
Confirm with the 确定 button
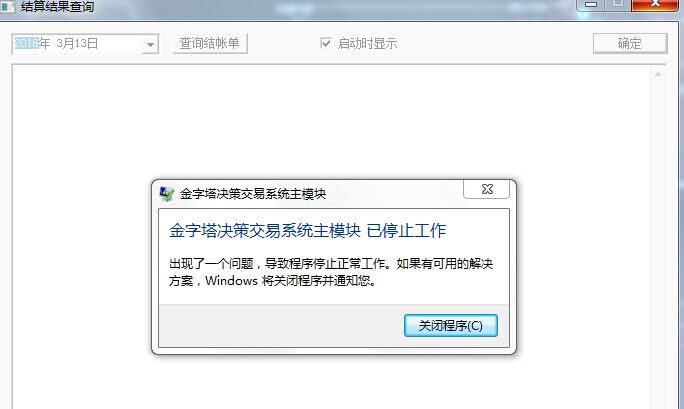(x=630, y=43)
